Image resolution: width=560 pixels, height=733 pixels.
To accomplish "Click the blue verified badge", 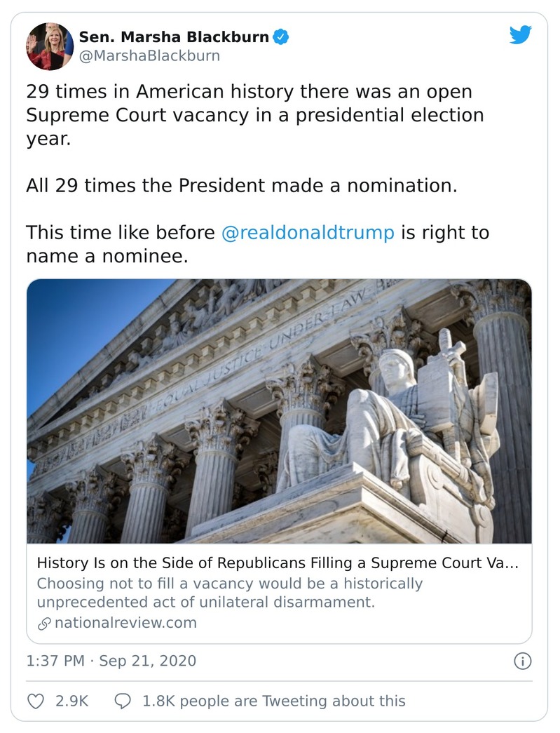I will coord(281,37).
